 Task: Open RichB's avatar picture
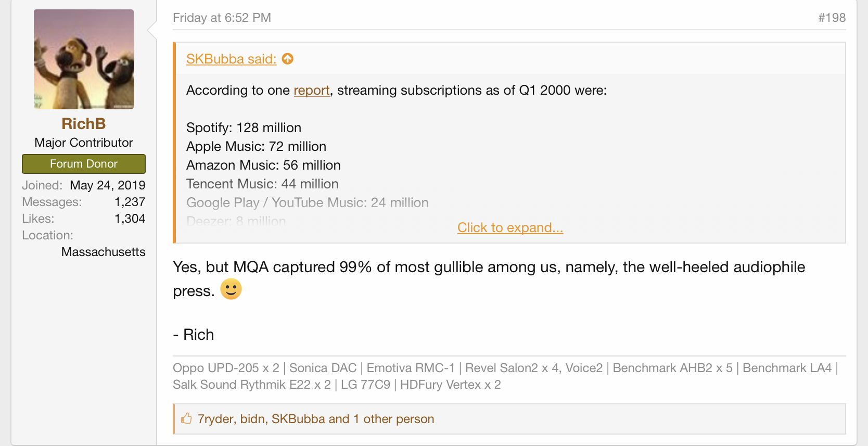pyautogui.click(x=84, y=59)
